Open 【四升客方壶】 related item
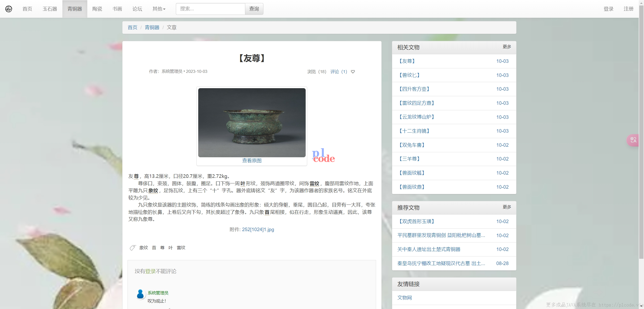 coord(414,89)
